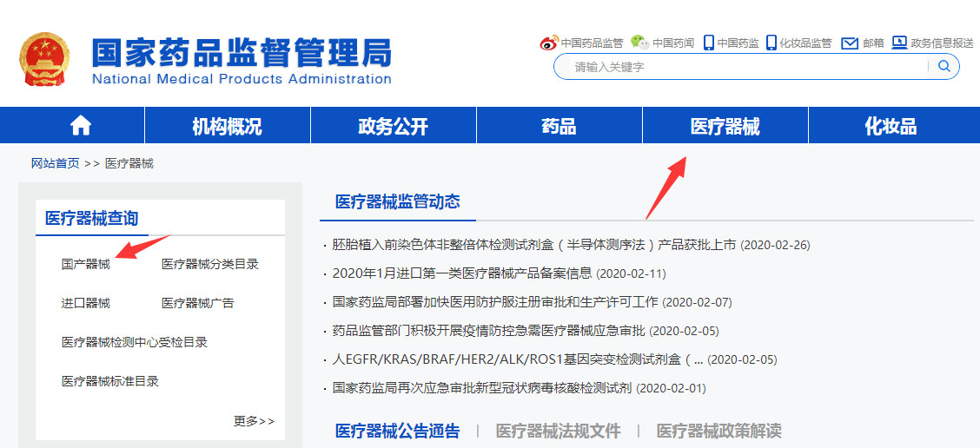Image resolution: width=980 pixels, height=448 pixels.
Task: Click the mobile 中国药监 phone icon
Action: click(709, 43)
